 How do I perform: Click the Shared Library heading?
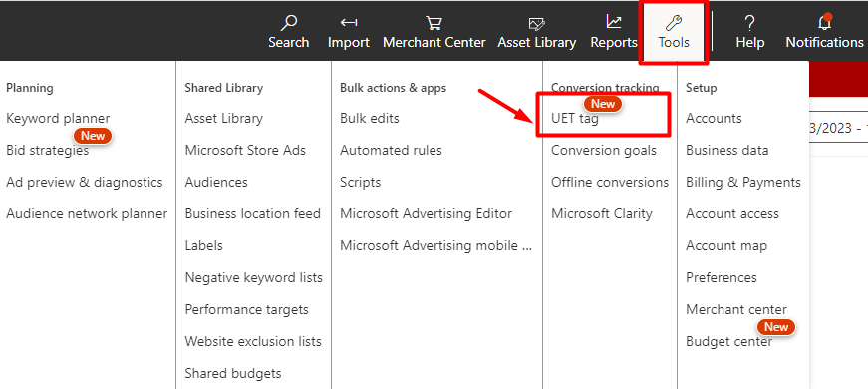(x=223, y=88)
